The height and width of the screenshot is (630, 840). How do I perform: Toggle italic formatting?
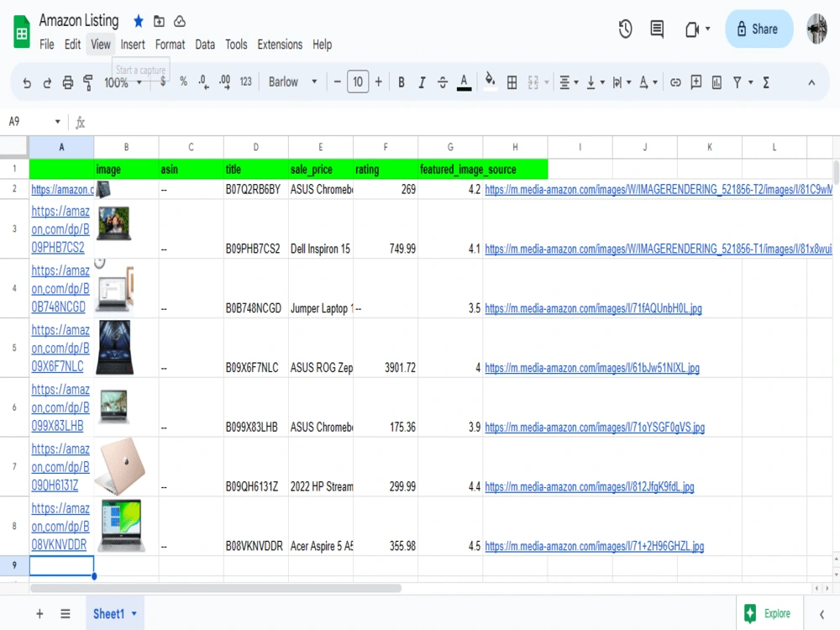click(423, 82)
